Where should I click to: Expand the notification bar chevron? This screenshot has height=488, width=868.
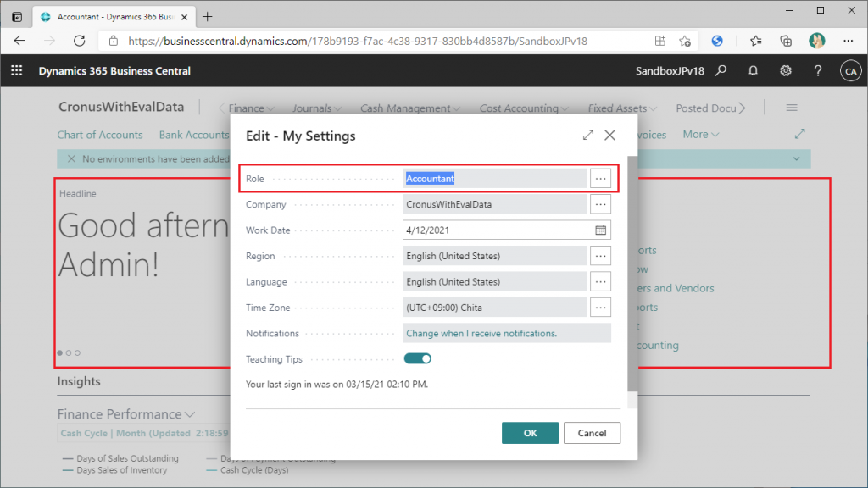click(796, 158)
